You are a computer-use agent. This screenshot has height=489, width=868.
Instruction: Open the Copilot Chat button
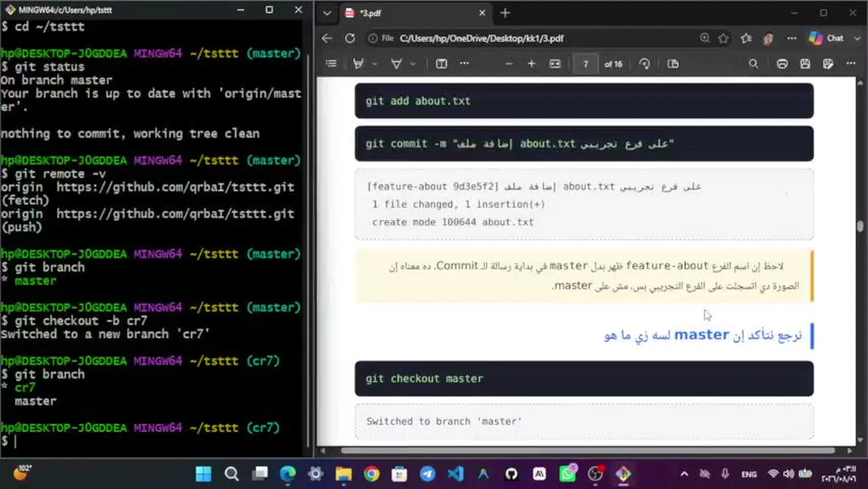pos(827,39)
